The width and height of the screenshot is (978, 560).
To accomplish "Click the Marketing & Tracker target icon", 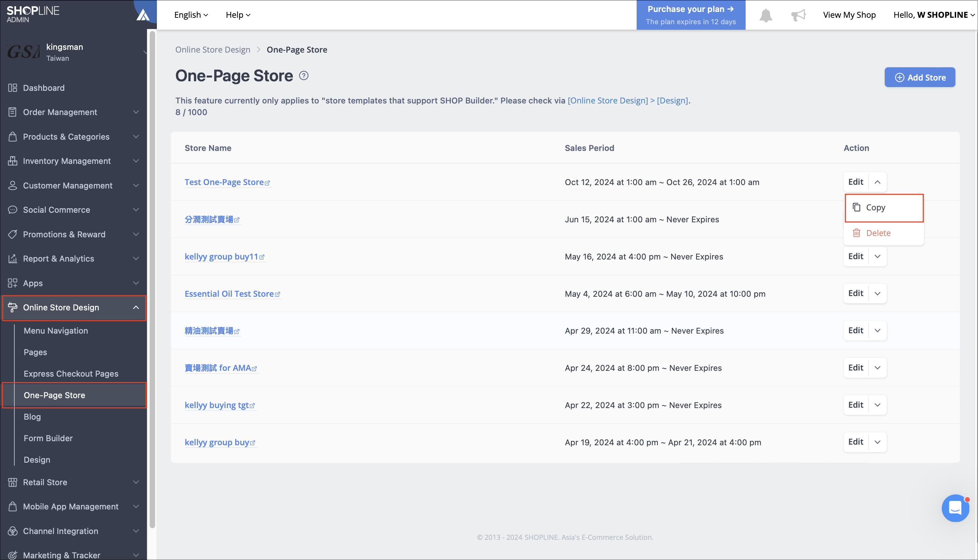I will pyautogui.click(x=12, y=555).
